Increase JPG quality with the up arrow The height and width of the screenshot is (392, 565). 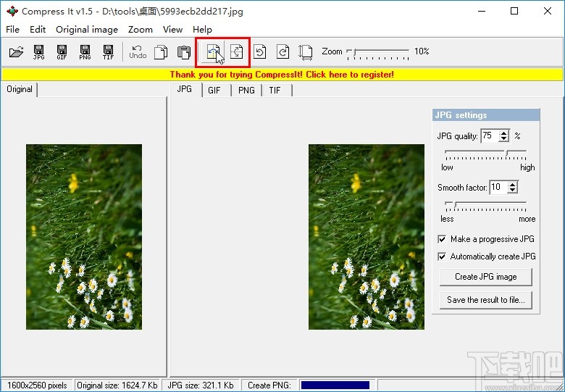tap(504, 133)
